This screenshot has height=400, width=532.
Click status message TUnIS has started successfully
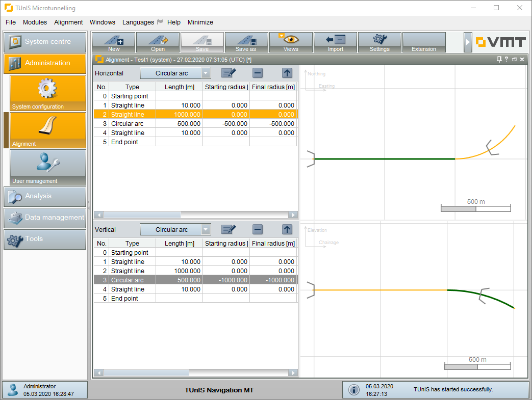pos(453,389)
